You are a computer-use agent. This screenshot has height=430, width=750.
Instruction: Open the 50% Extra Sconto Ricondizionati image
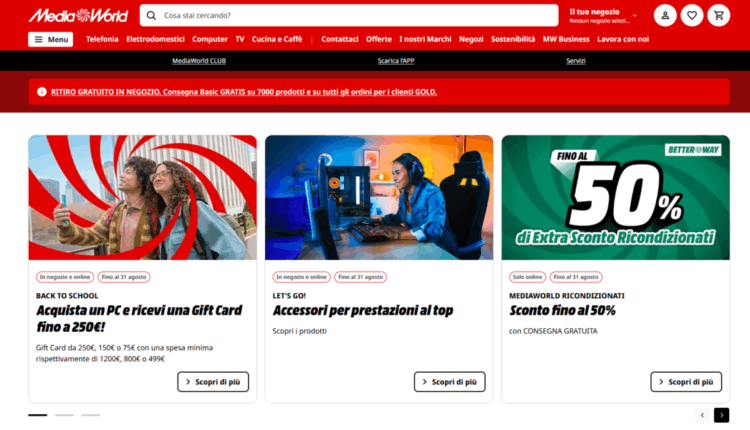[616, 198]
